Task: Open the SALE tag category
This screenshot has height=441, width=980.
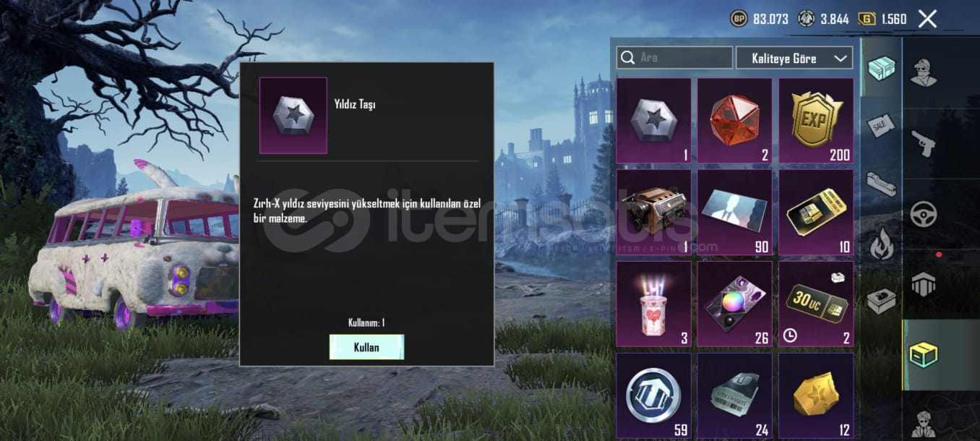Action: tap(881, 125)
